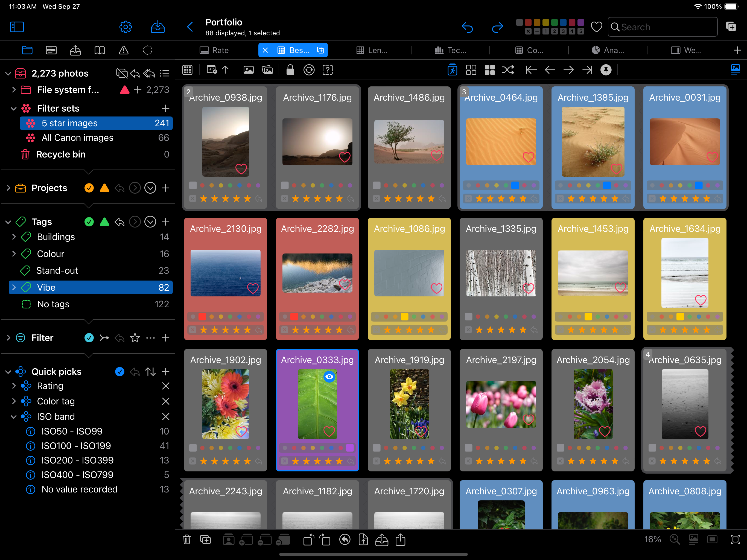Click blue color tag on Archive_0464.jpg

[515, 185]
